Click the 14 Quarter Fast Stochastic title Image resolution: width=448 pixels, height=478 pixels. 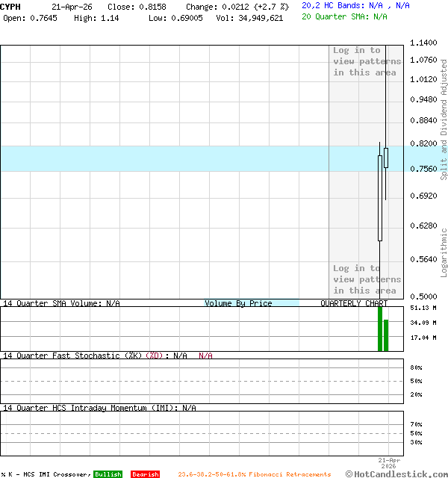click(x=95, y=356)
